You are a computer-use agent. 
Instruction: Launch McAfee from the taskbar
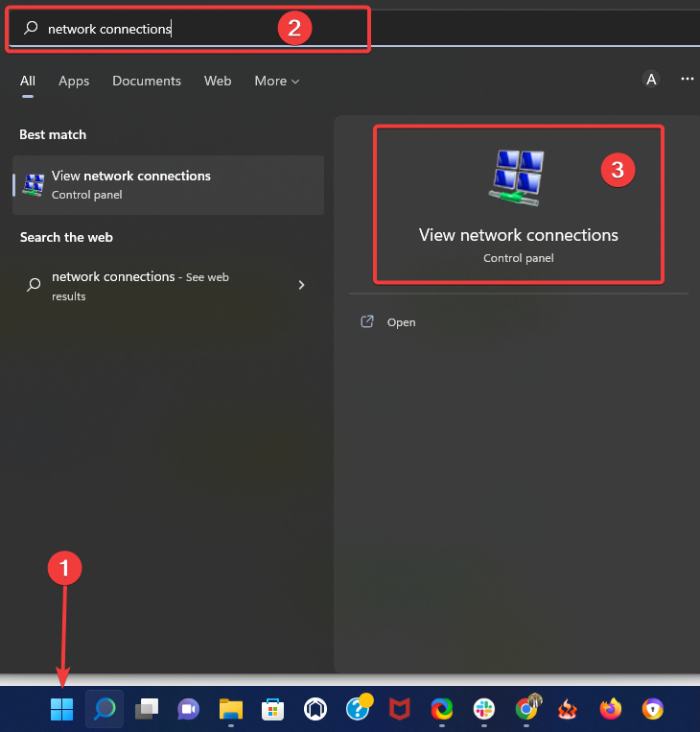point(400,710)
